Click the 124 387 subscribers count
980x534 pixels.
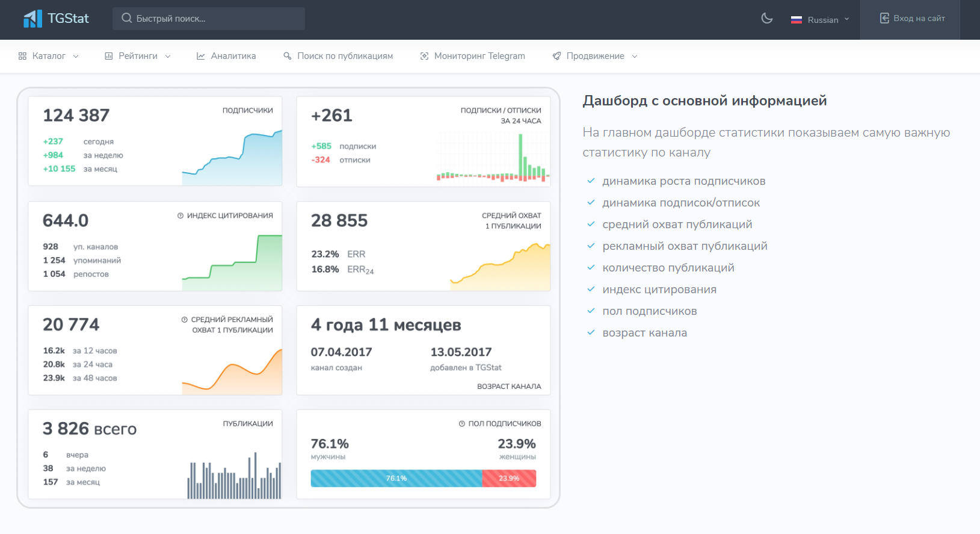[x=76, y=115]
